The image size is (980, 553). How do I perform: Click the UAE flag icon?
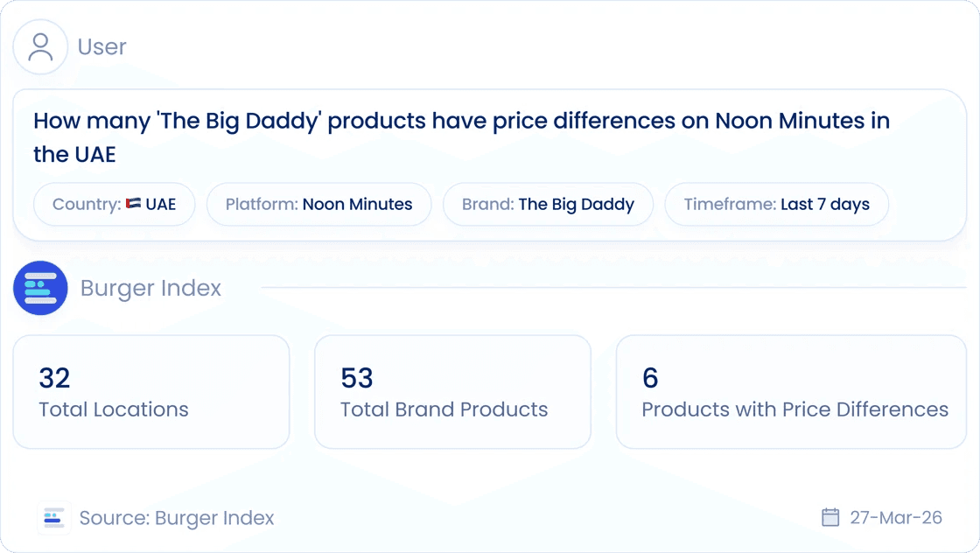point(134,204)
